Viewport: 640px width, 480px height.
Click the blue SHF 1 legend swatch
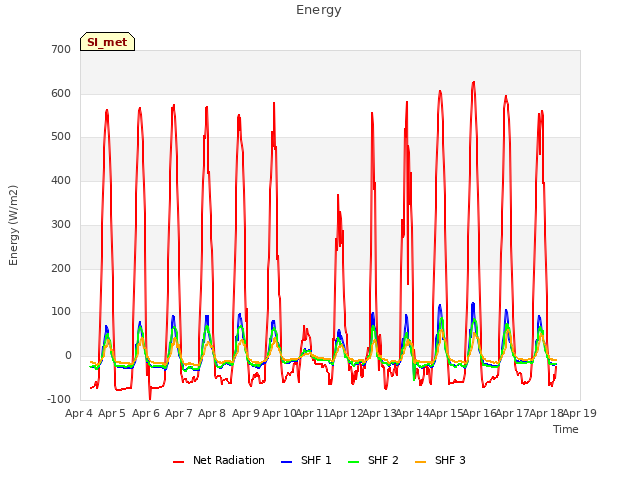(x=287, y=462)
